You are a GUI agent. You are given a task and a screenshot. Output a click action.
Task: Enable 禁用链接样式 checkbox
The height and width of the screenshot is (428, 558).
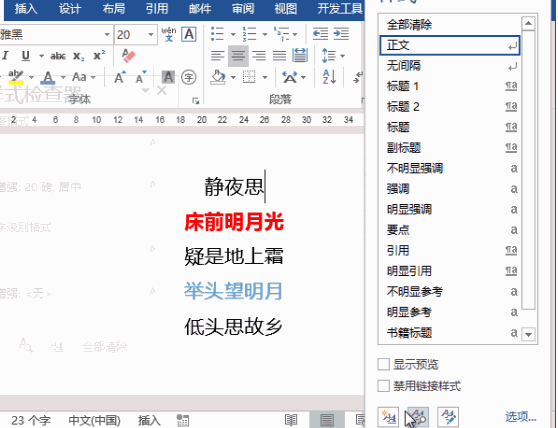click(x=383, y=386)
